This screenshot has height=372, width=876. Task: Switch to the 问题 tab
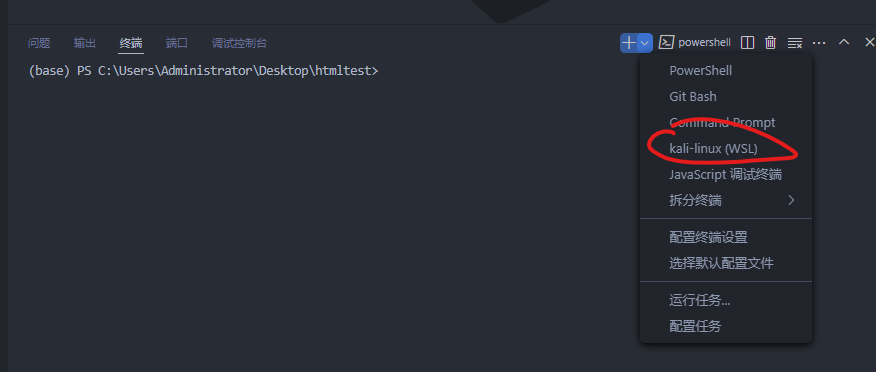(x=39, y=43)
